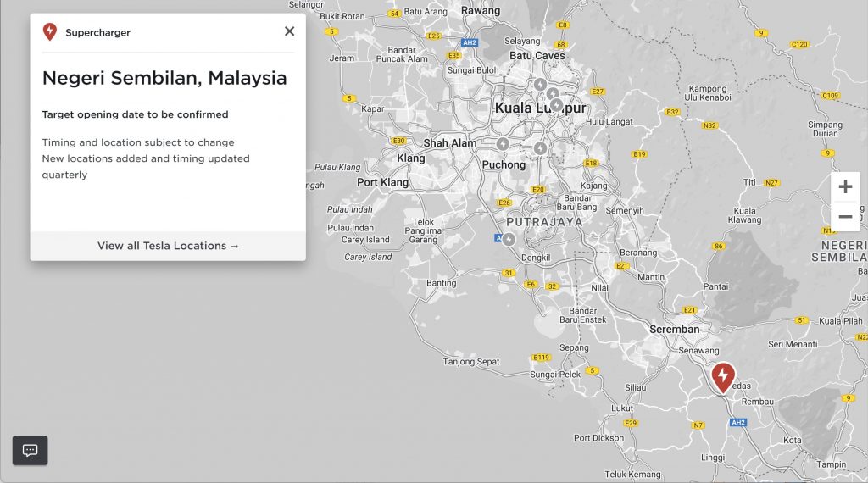Screen dimensions: 868x483
Task: Click the E18 highway shield
Action: coord(591,164)
